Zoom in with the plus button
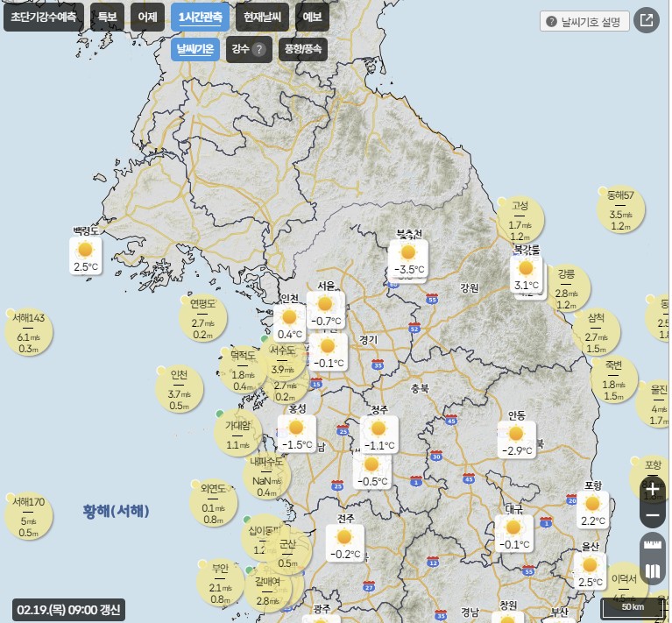This screenshot has width=672, height=623. tap(652, 488)
